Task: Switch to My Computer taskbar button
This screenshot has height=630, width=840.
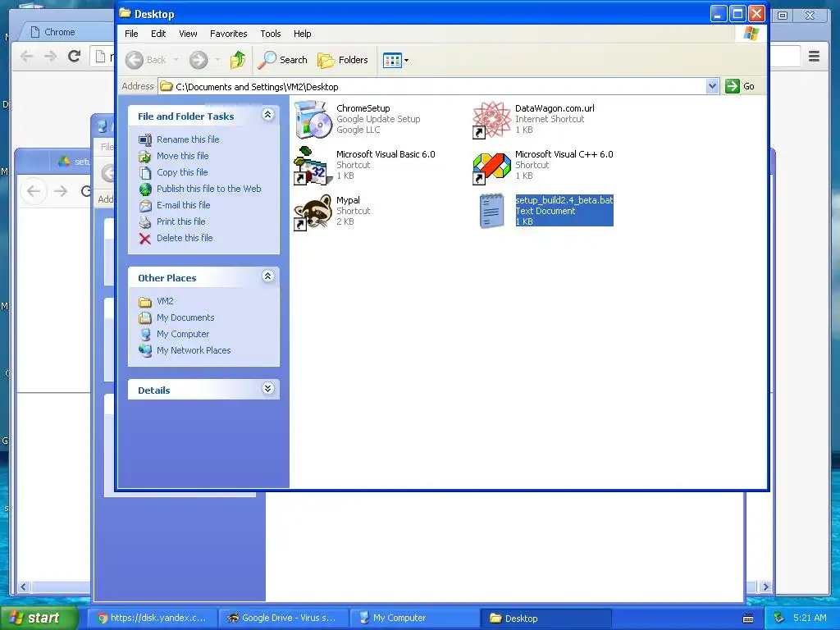Action: coord(415,619)
